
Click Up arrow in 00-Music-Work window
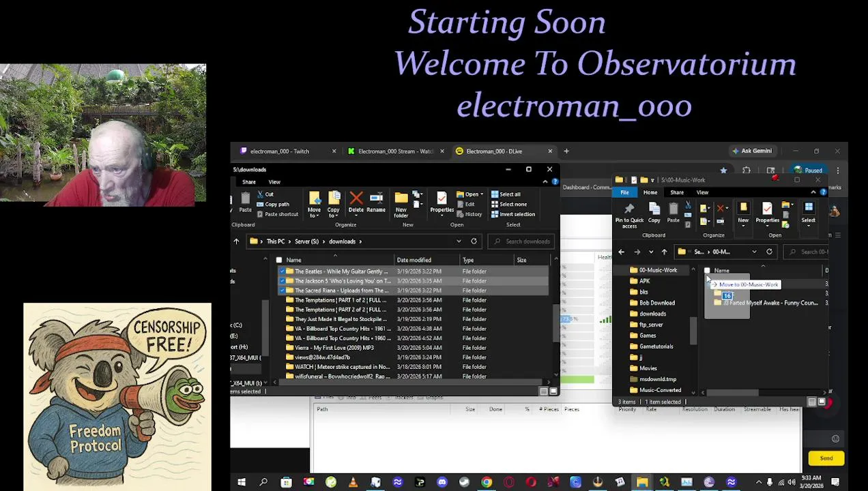664,252
